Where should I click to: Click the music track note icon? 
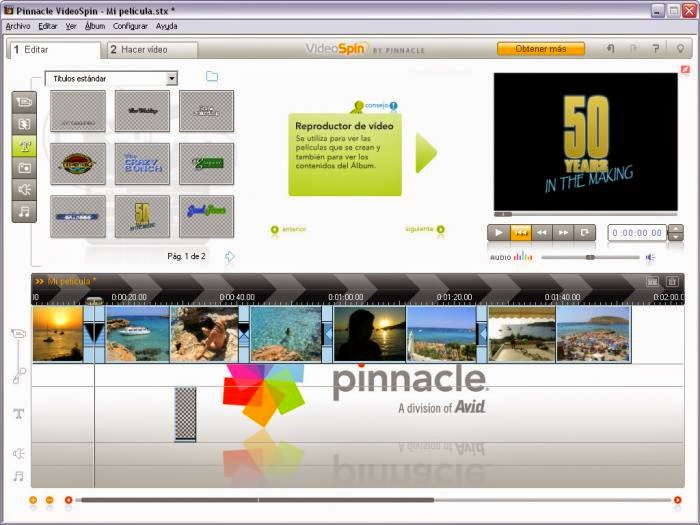coord(18,476)
